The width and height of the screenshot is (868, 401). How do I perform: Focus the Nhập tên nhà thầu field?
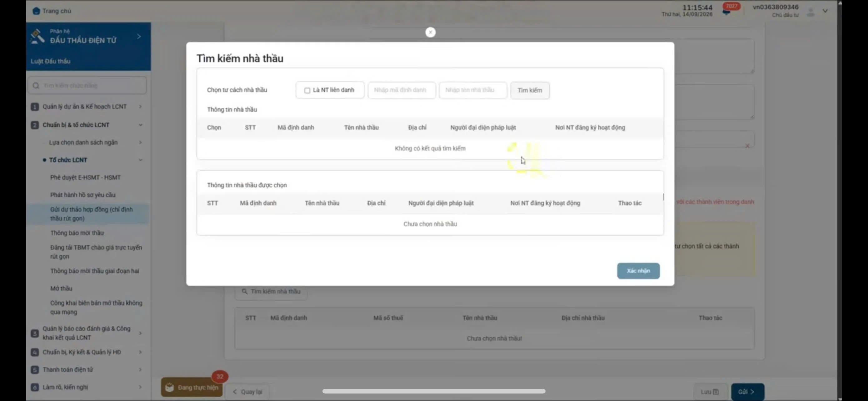click(473, 90)
